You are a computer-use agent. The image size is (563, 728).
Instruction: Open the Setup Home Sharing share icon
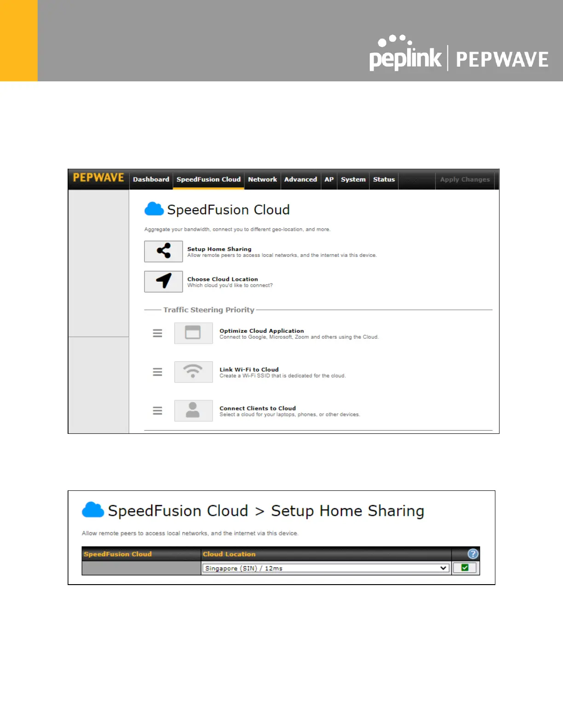click(163, 251)
